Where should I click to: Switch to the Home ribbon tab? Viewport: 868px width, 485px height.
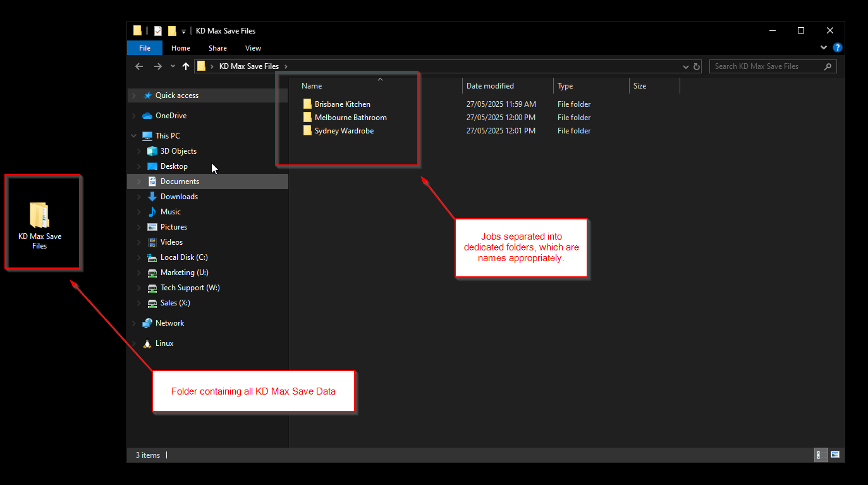click(181, 48)
